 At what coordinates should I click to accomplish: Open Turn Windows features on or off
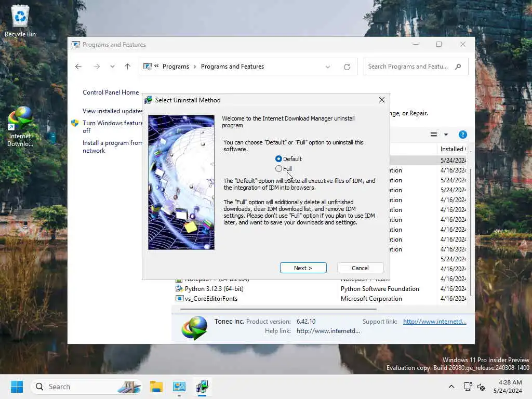click(112, 127)
